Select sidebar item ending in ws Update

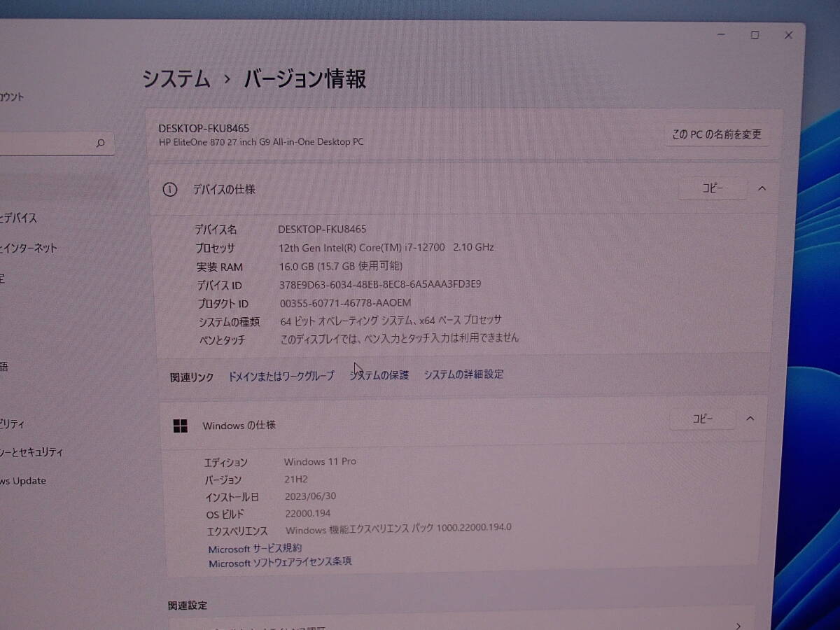click(x=23, y=481)
